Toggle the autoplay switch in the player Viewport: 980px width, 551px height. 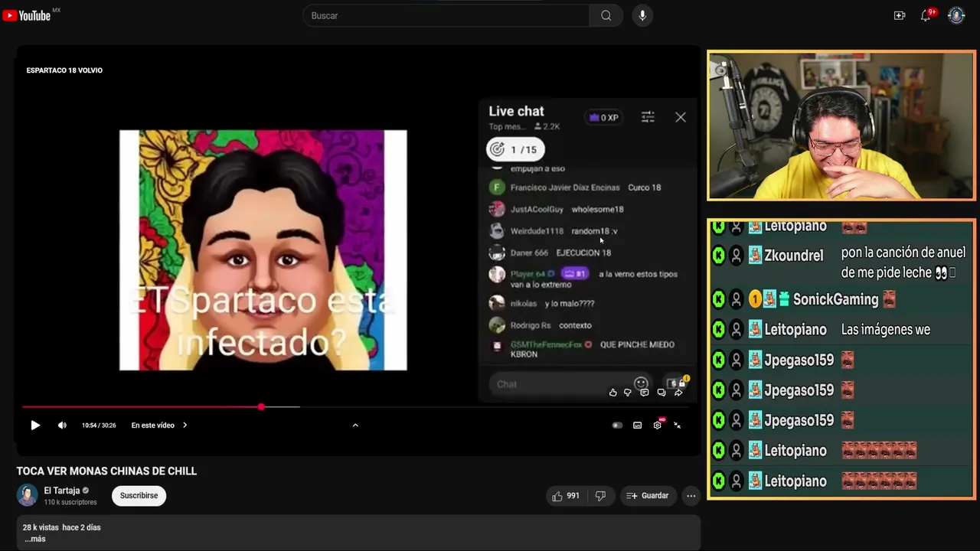click(617, 425)
